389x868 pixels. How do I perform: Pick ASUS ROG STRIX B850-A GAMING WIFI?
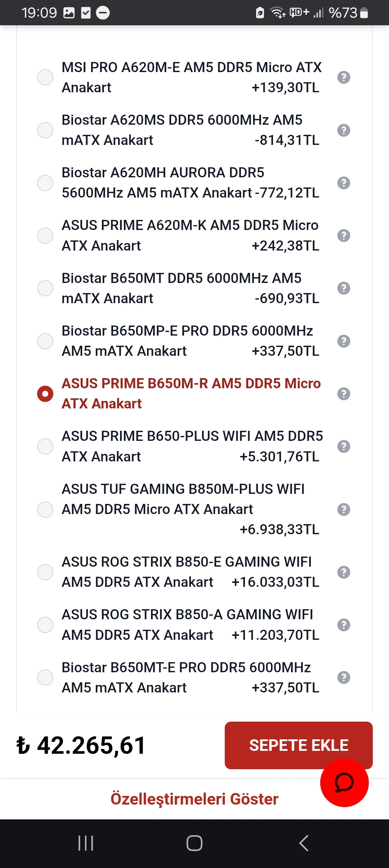pos(45,625)
